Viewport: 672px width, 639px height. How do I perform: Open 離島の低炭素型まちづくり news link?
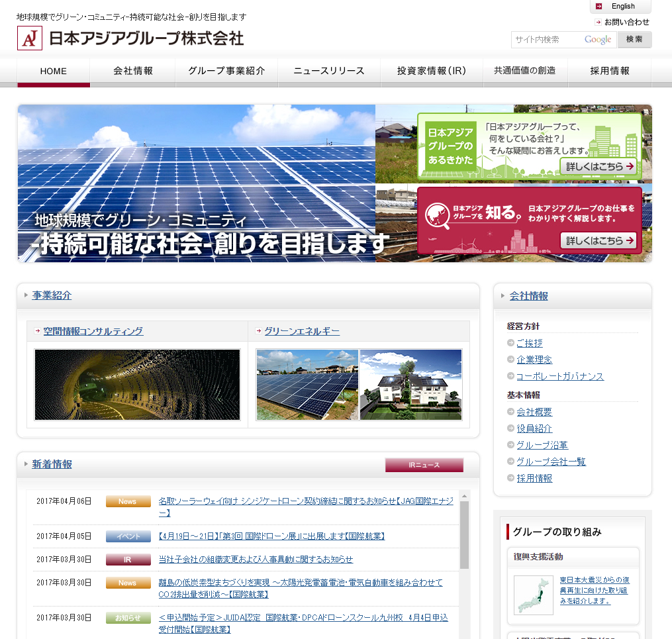click(301, 589)
